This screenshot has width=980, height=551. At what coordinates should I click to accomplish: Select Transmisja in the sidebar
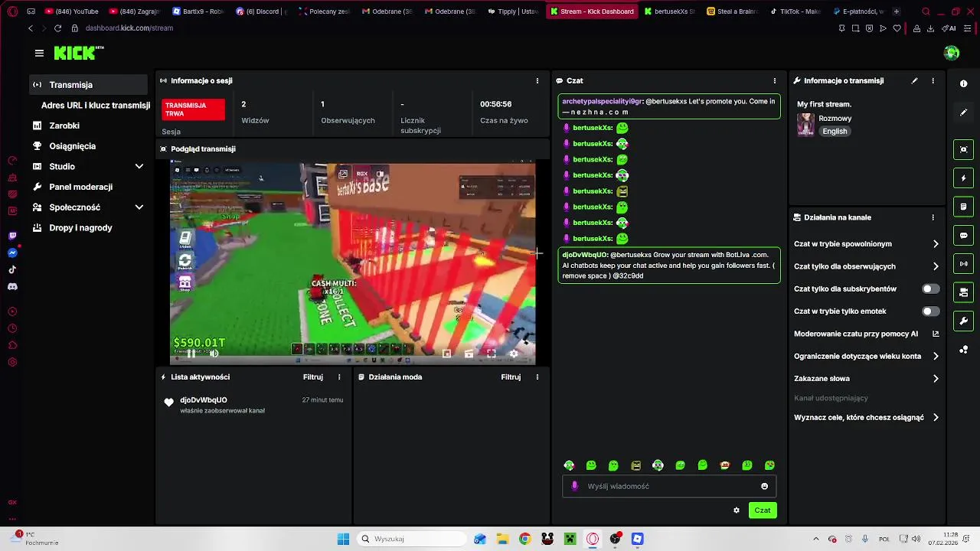(89, 85)
